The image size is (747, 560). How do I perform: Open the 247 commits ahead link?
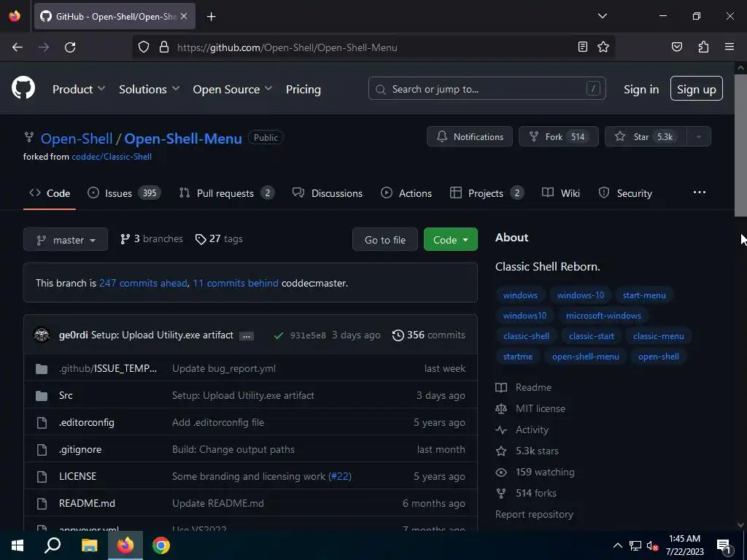click(x=143, y=284)
